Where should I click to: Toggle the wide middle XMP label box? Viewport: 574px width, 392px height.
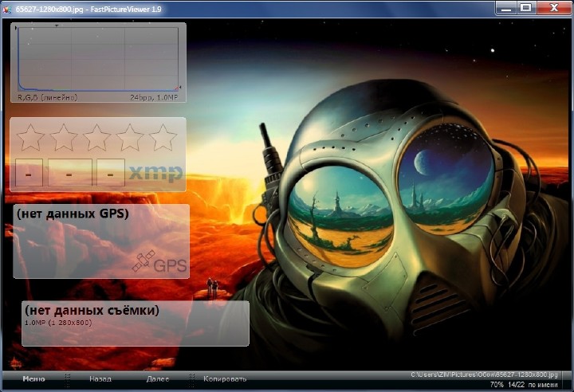coord(69,173)
